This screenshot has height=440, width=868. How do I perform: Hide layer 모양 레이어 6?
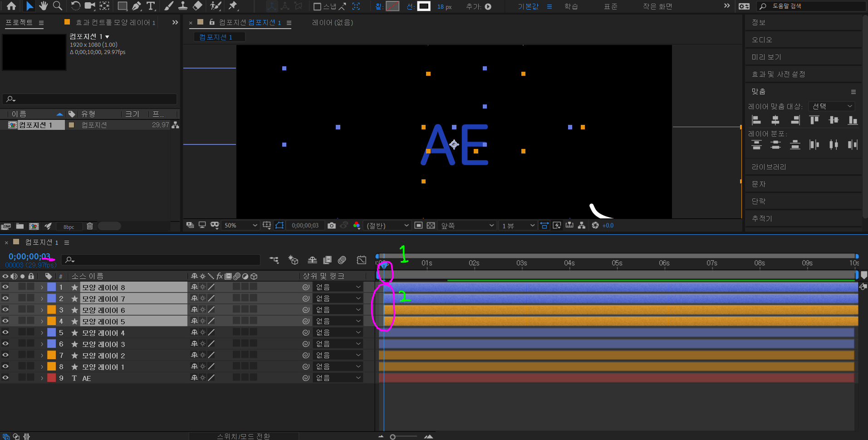point(5,310)
